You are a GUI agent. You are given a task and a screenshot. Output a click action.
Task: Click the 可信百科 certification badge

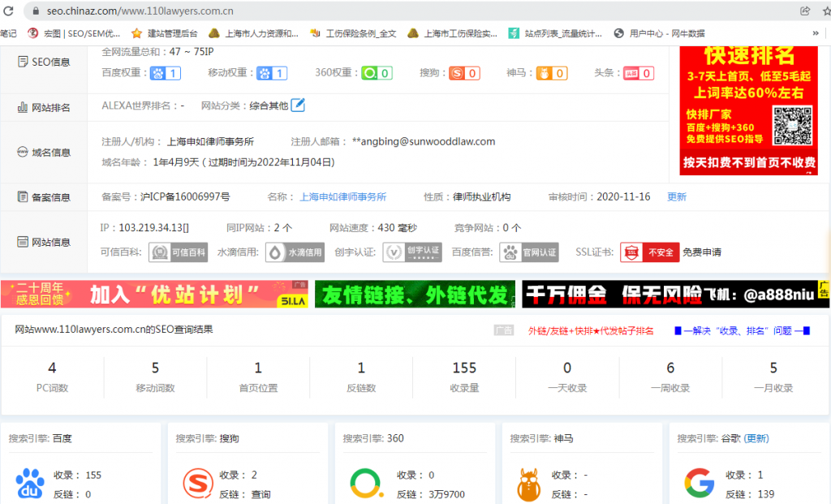click(x=178, y=252)
